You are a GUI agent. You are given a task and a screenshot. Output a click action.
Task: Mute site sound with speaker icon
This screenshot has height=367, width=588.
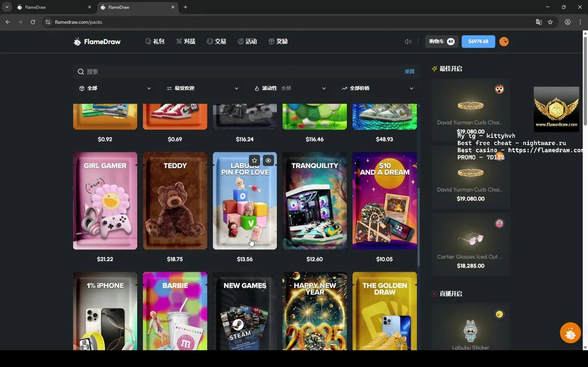pos(408,42)
